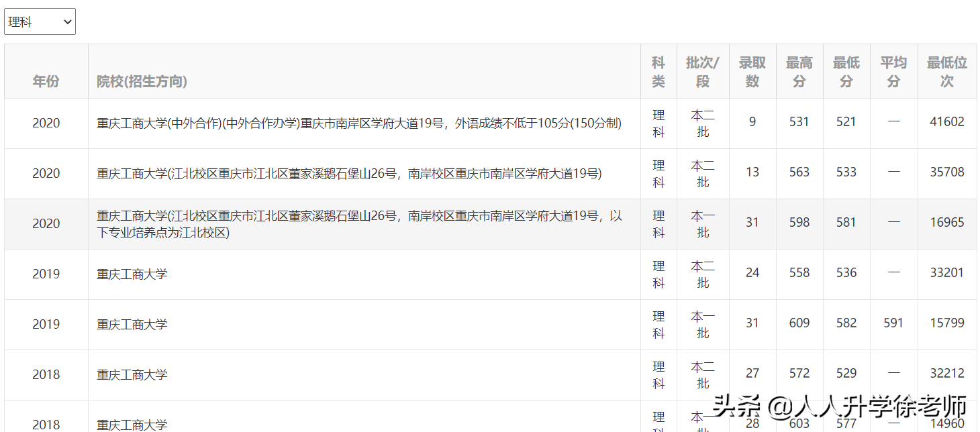This screenshot has height=432, width=980.
Task: Click highest score 563
Action: [799, 172]
